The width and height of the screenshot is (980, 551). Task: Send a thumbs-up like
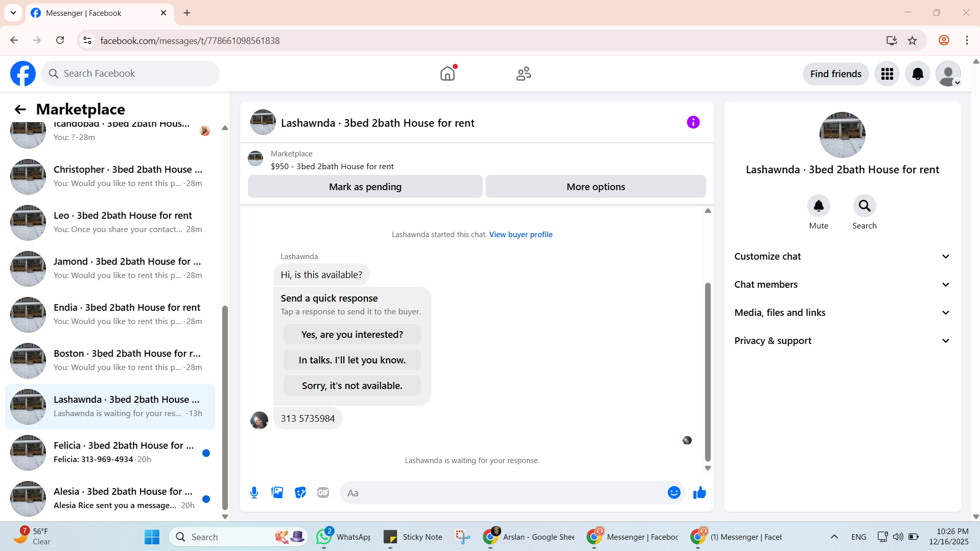pos(699,493)
